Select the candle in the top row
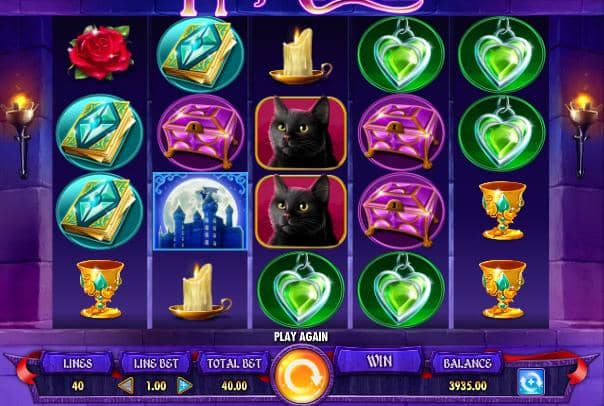 click(300, 56)
